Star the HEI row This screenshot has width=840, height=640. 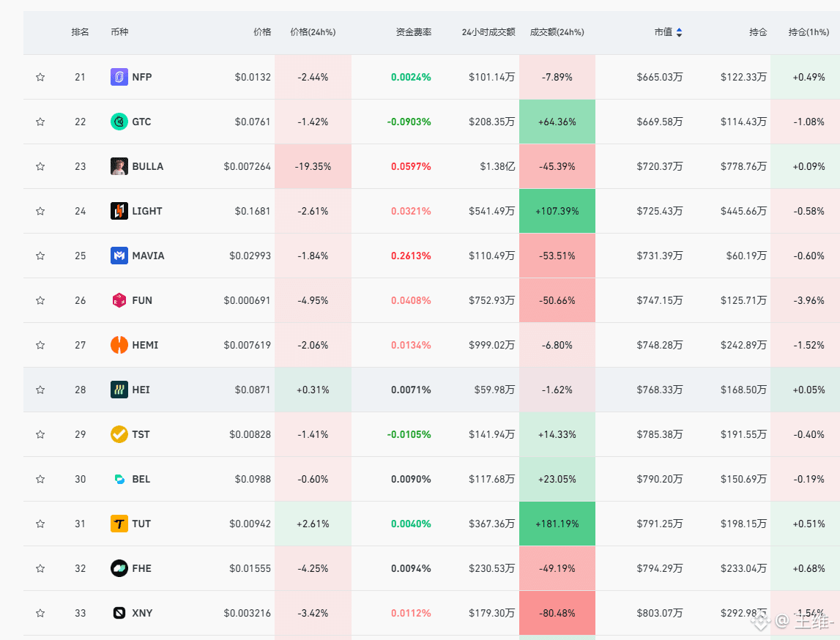coord(40,390)
